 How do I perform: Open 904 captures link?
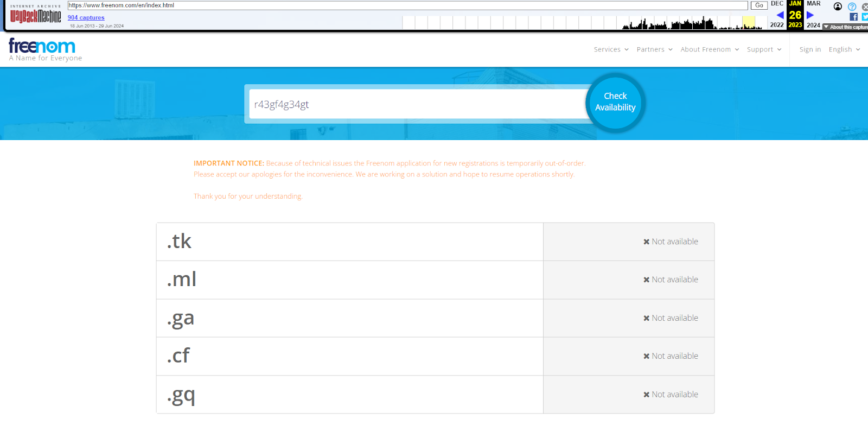[x=86, y=17]
